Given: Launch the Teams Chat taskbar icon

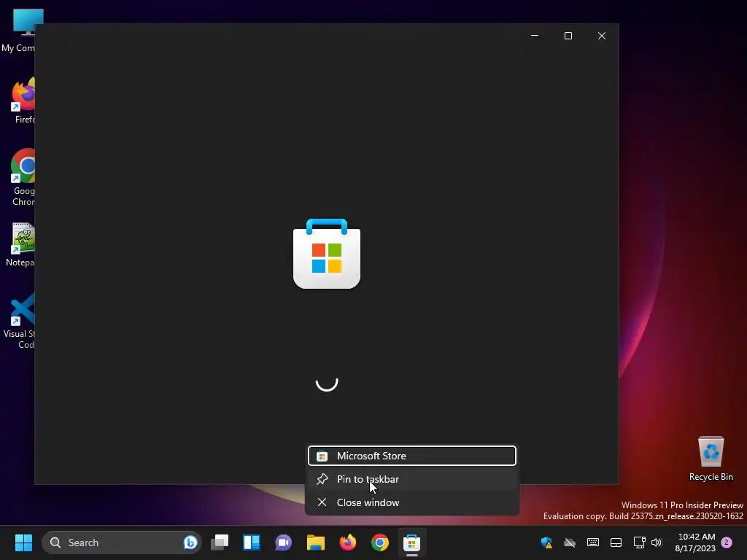Looking at the screenshot, I should tap(284, 542).
